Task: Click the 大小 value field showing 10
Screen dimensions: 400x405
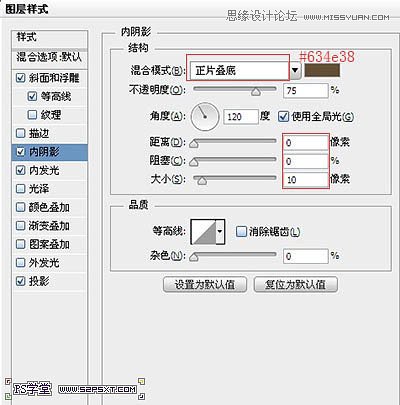Action: (x=306, y=180)
